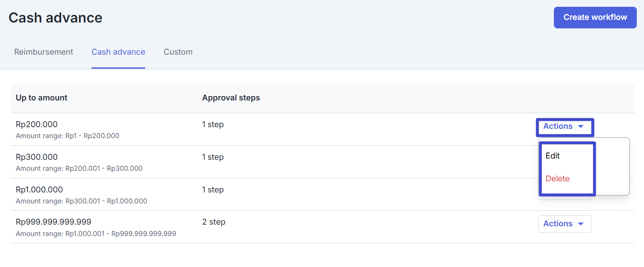Image resolution: width=644 pixels, height=267 pixels.
Task: Choose Edit from the Actions menu
Action: point(553,156)
